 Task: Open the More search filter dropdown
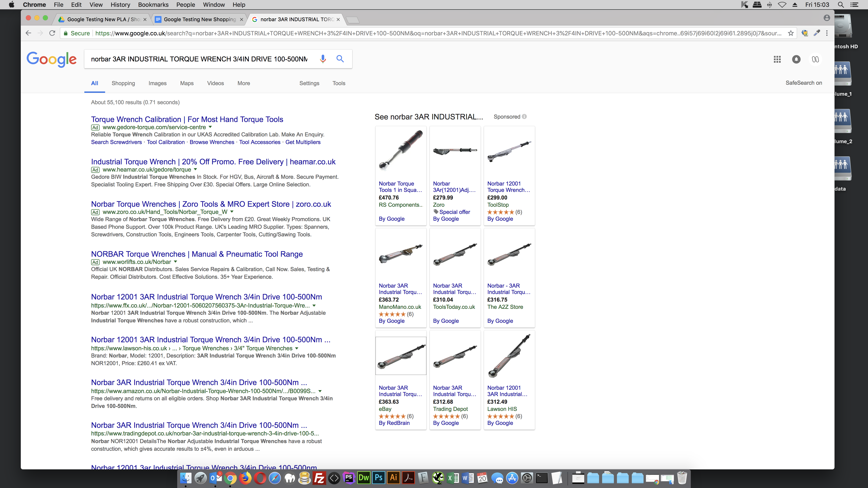click(244, 83)
